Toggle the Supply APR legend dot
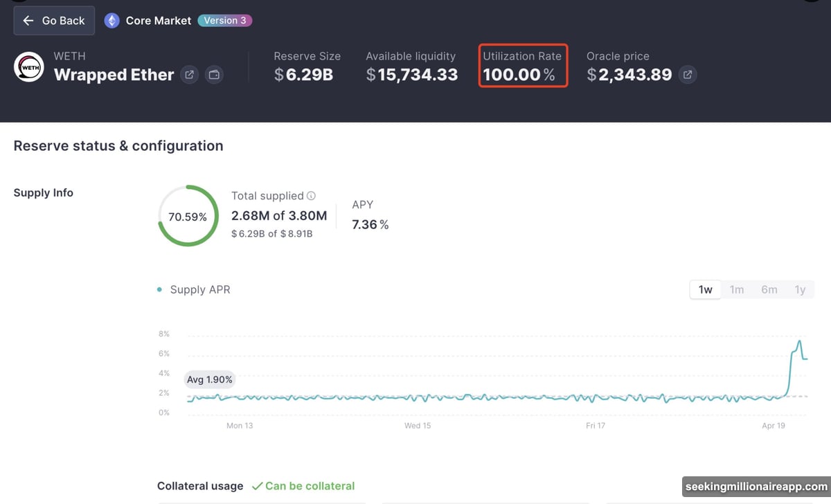 pos(159,289)
